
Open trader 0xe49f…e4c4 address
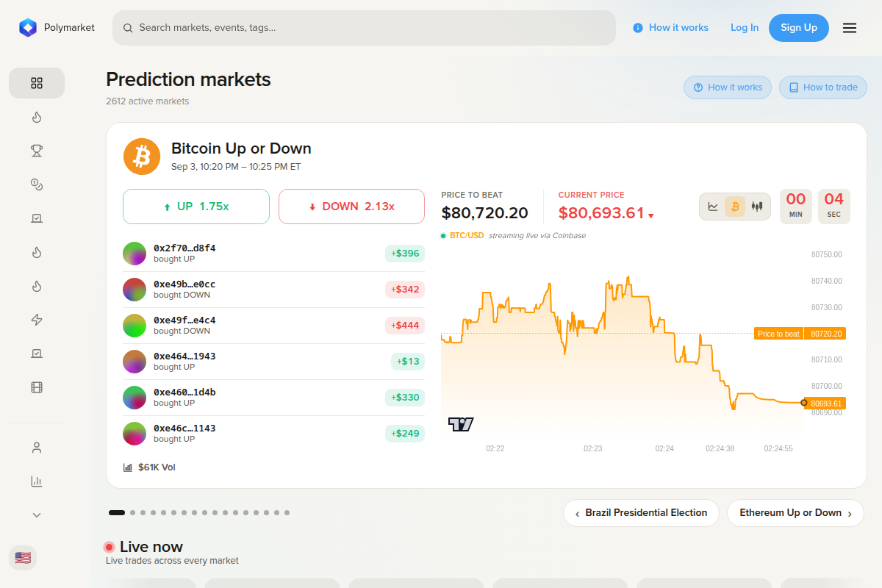click(184, 320)
